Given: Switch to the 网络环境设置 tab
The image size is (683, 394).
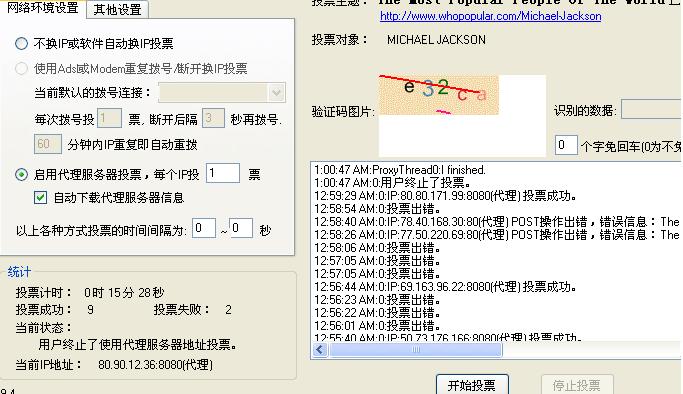Looking at the screenshot, I should click(x=43, y=8).
